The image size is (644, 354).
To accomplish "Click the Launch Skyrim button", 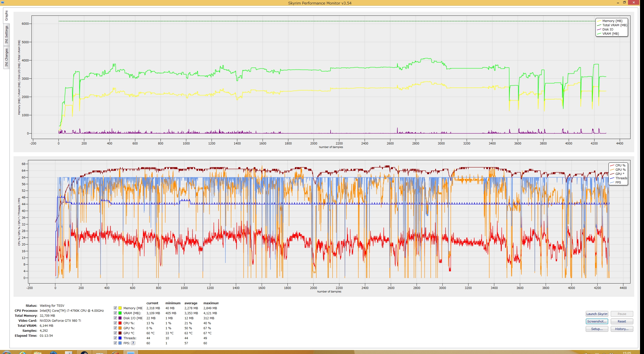I will (597, 314).
